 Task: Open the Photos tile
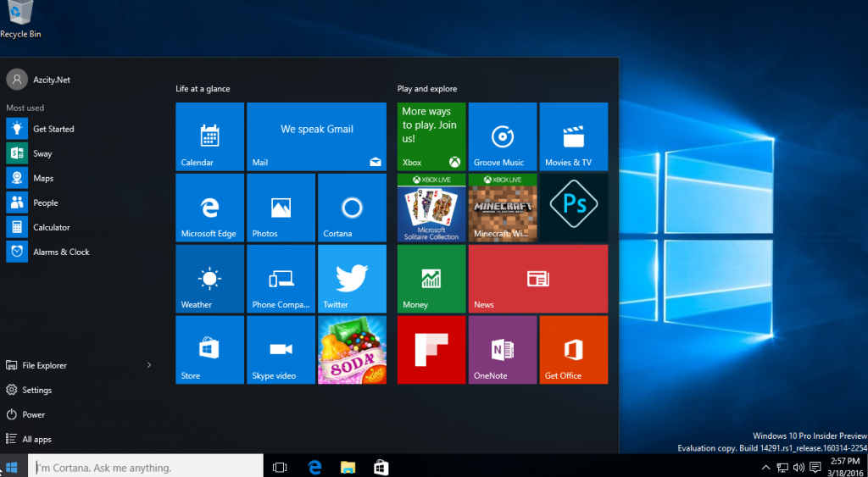click(x=281, y=208)
